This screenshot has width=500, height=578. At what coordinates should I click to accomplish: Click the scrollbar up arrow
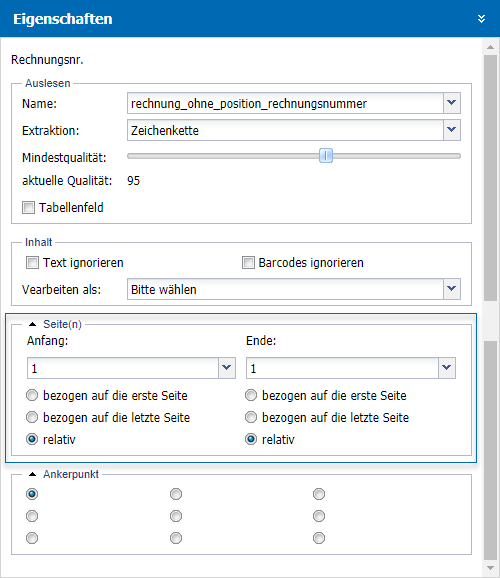[x=490, y=47]
